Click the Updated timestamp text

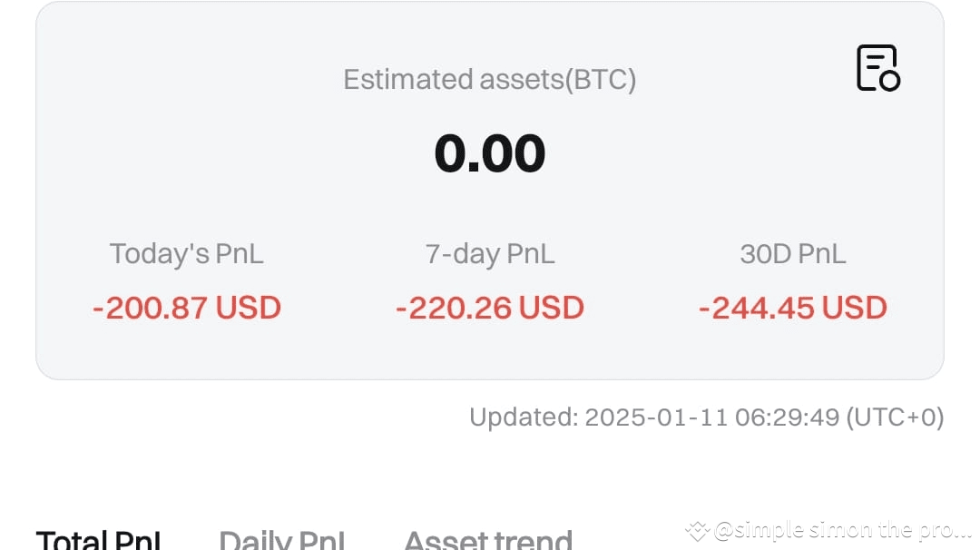point(706,417)
